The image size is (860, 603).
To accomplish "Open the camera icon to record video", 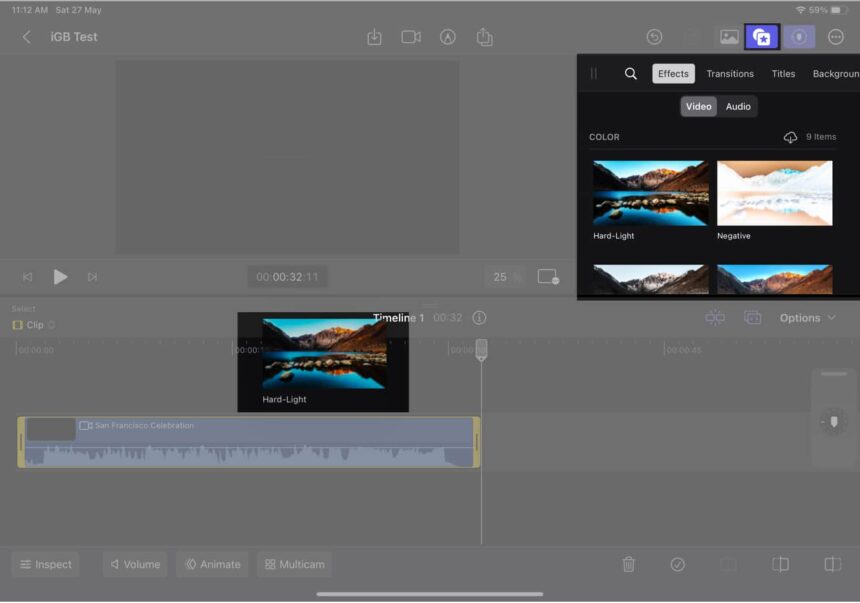I will (410, 37).
